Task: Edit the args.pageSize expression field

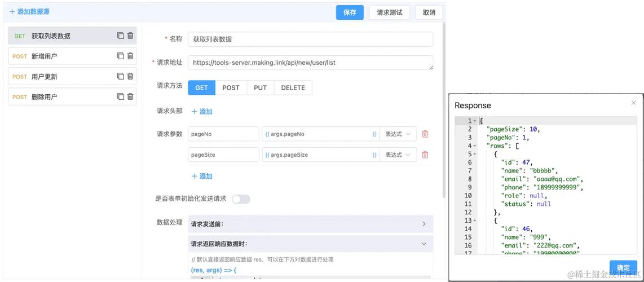Action: point(320,155)
